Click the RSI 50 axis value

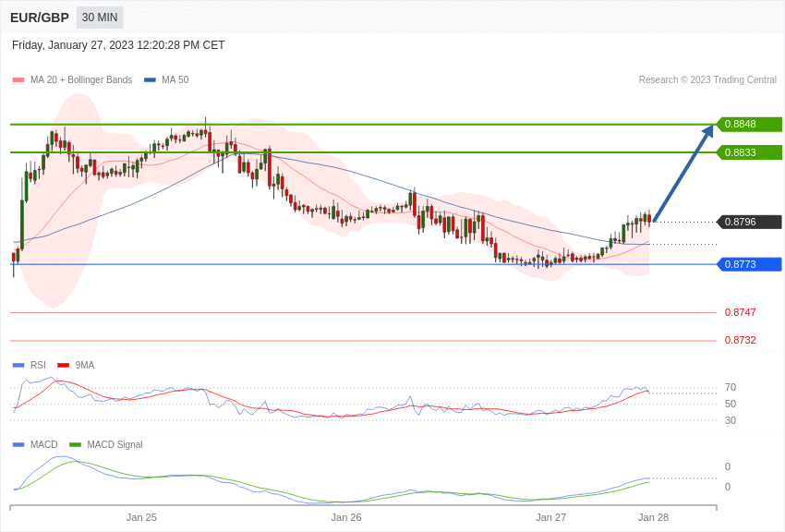pos(731,404)
